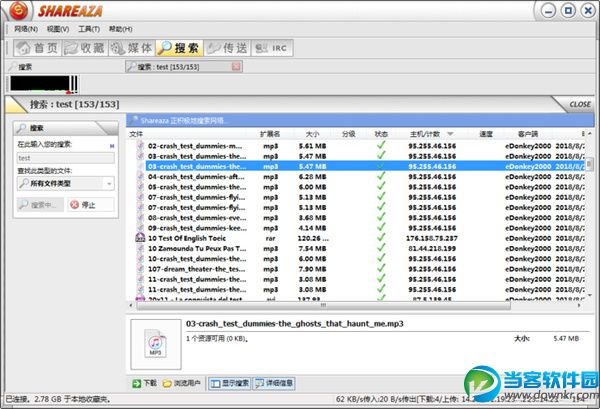Click host 176.158.75.287 in the list
Image resolution: width=600 pixels, height=409 pixels.
[432, 238]
